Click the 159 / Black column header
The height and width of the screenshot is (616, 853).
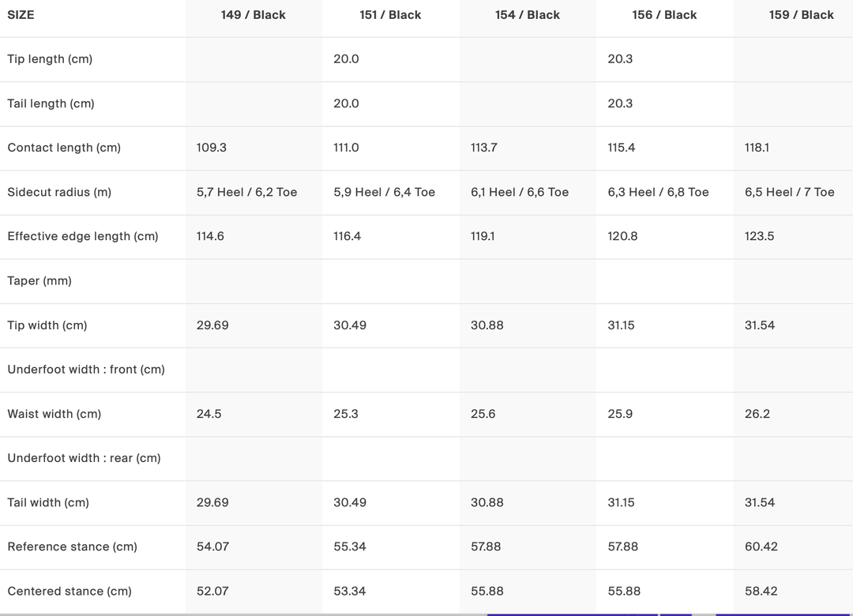tap(801, 15)
